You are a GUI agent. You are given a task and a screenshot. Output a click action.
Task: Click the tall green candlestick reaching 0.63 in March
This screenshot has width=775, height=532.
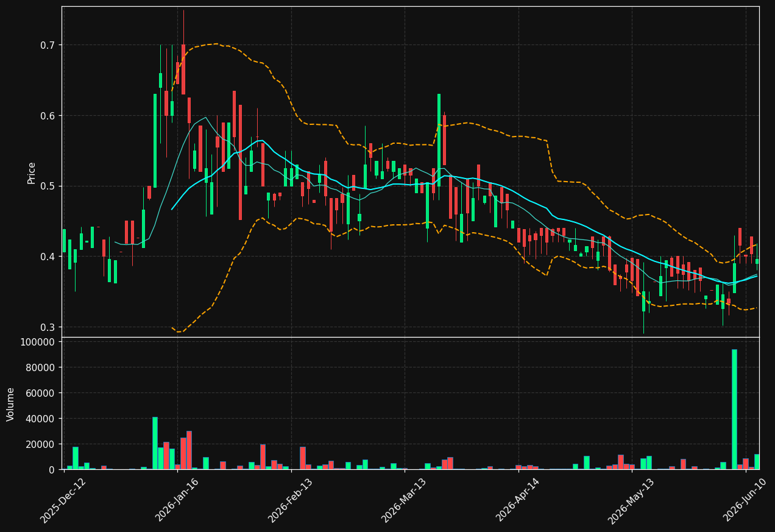[x=439, y=140]
